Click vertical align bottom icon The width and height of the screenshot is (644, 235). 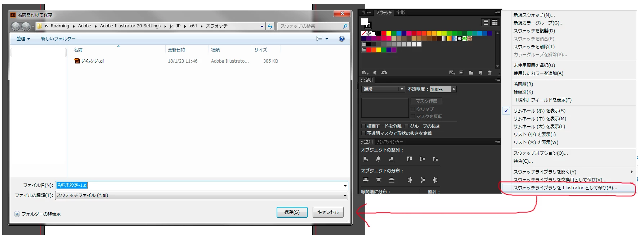pyautogui.click(x=435, y=159)
